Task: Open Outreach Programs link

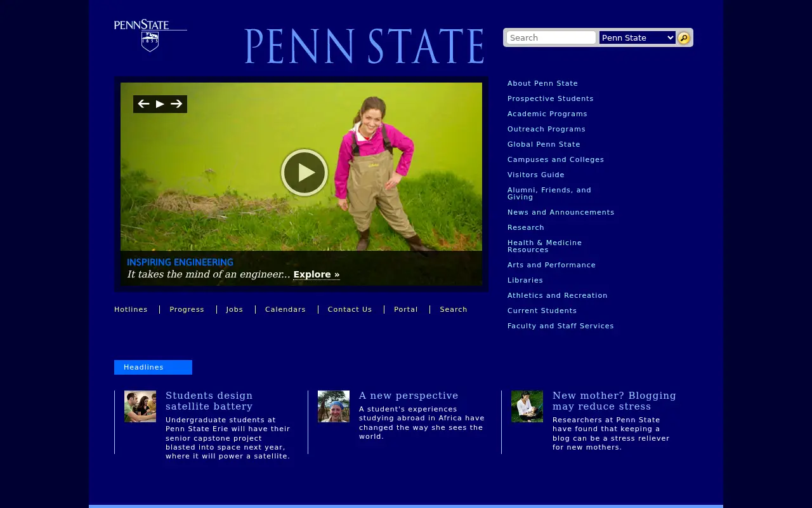Action: pyautogui.click(x=546, y=130)
